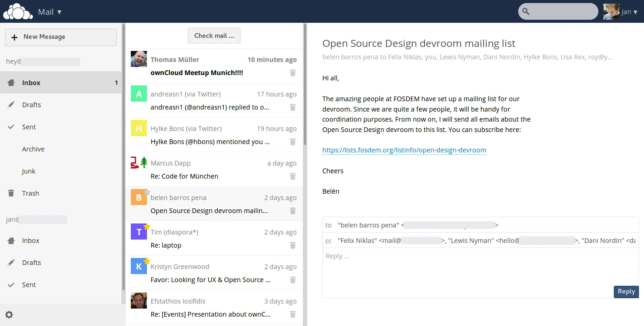Click Thomas Müller's avatar photo
Viewport: 644px width, 326px height.
[x=139, y=59]
